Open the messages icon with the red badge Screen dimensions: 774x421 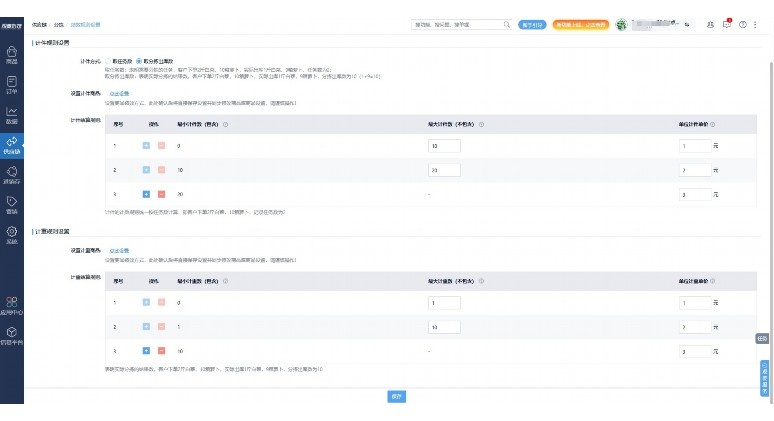727,24
